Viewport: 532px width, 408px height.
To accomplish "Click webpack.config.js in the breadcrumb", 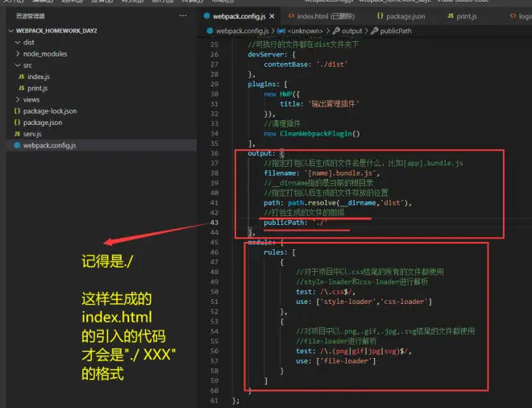I will [243, 31].
